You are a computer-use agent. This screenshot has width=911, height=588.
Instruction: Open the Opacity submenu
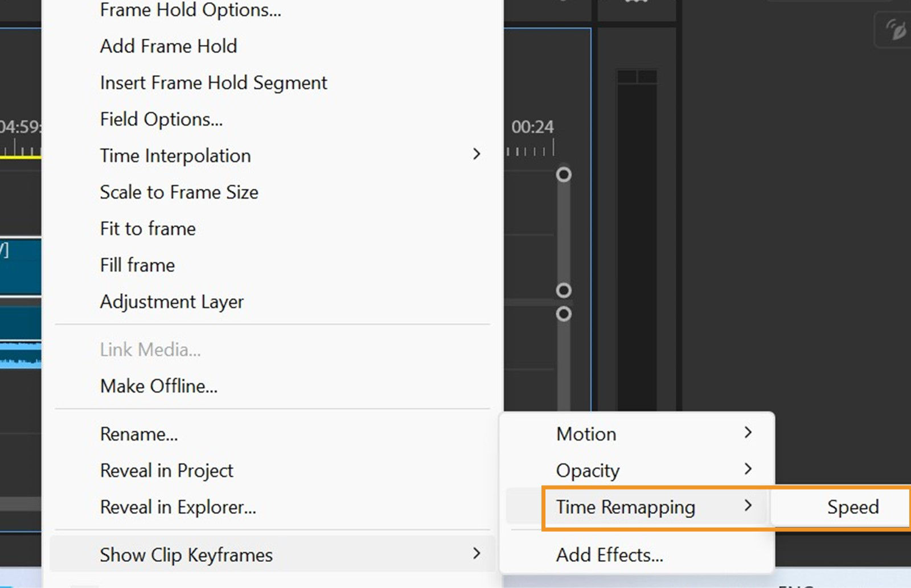587,470
